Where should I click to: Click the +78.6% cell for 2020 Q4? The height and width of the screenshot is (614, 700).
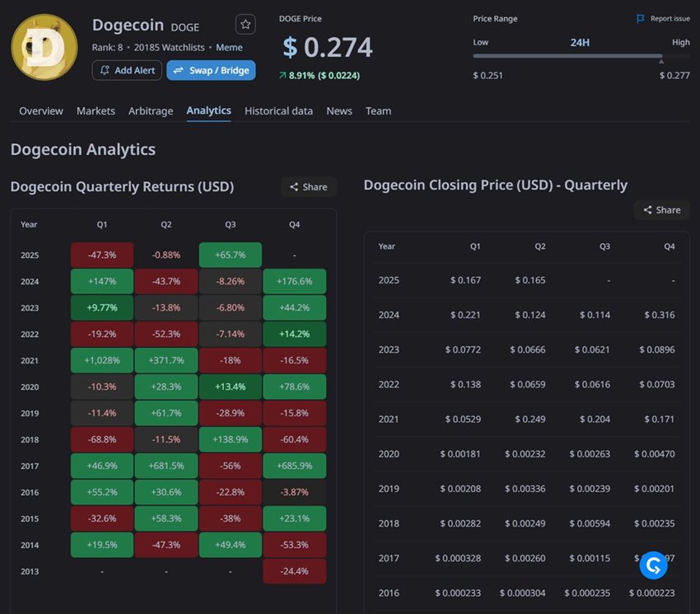pyautogui.click(x=295, y=387)
